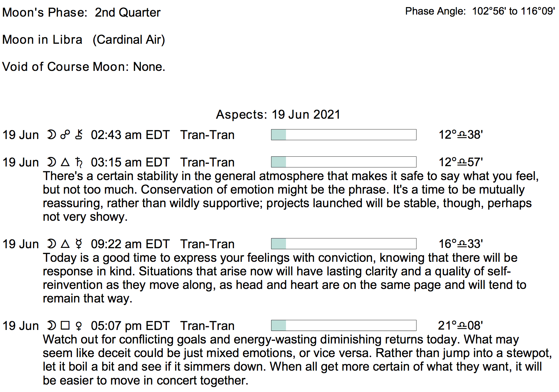The width and height of the screenshot is (559, 392).
Task: Click the Chiron glyph in the 02:43 am aspect
Action: point(79,135)
